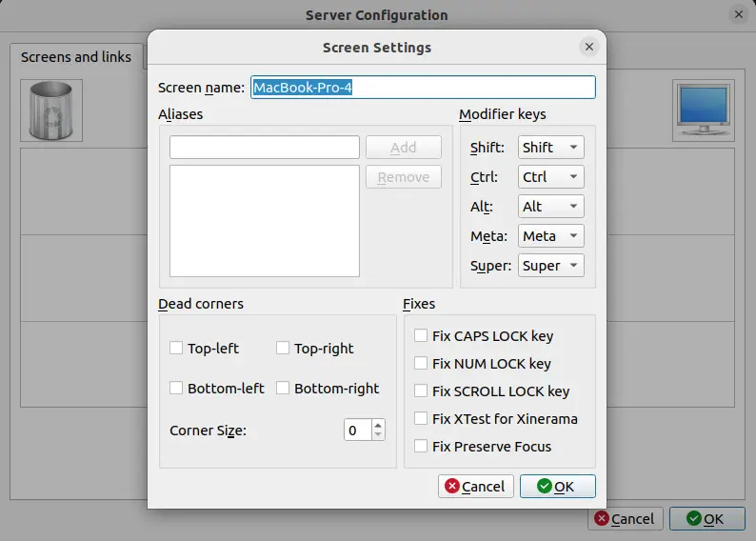
Task: Enable the Fix CAPS LOCK key checkbox
Action: [421, 335]
